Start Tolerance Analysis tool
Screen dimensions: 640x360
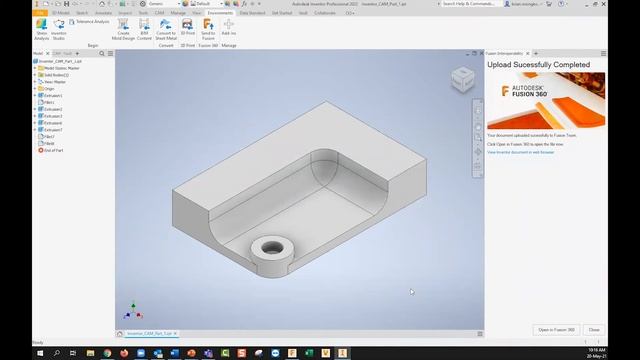click(89, 22)
